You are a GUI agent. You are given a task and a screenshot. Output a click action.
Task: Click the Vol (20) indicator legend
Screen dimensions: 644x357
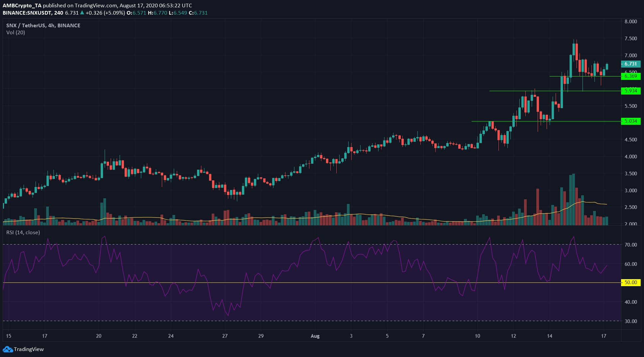click(16, 33)
